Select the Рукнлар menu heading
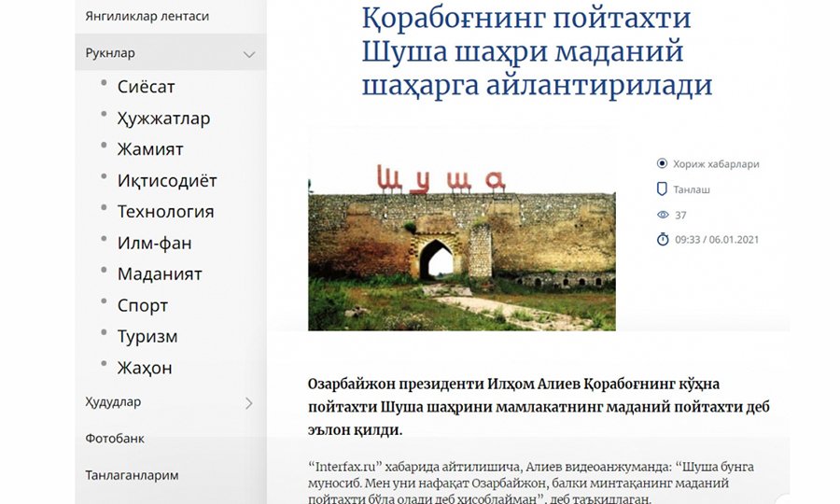 tap(110, 53)
